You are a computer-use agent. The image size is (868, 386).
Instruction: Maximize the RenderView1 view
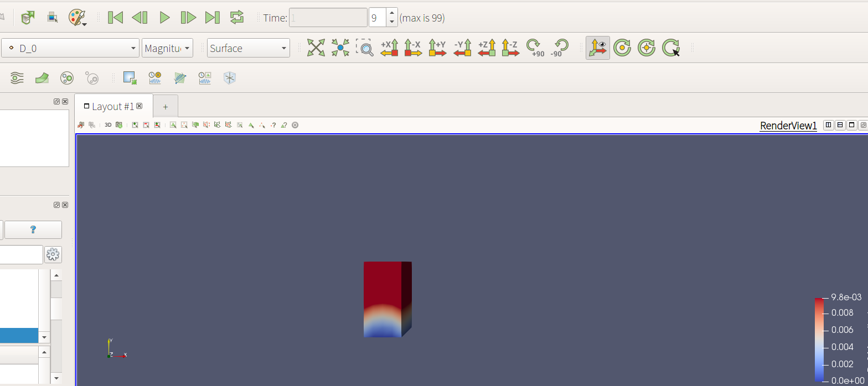pos(852,125)
